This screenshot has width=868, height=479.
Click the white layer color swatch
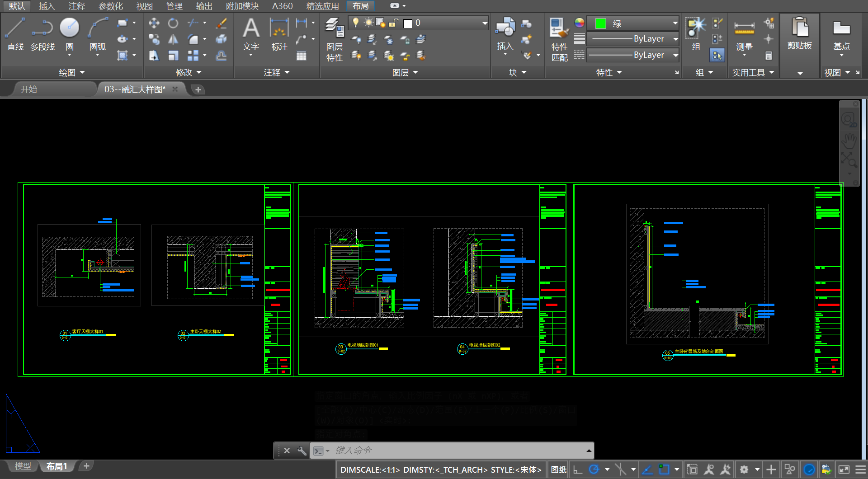pos(407,23)
